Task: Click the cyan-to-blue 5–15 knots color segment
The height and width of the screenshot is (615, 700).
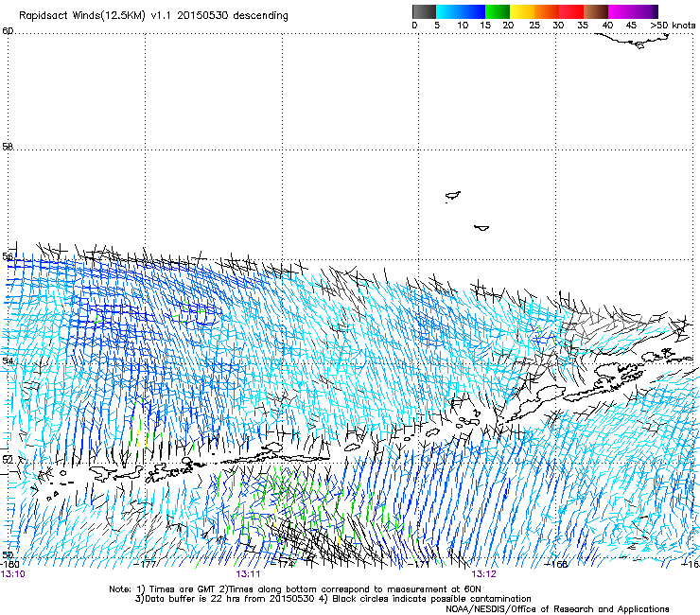Action: point(461,11)
